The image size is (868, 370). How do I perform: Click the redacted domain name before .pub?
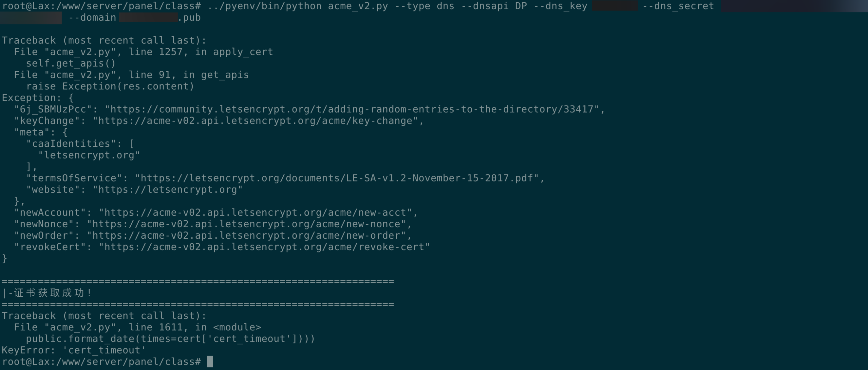148,18
